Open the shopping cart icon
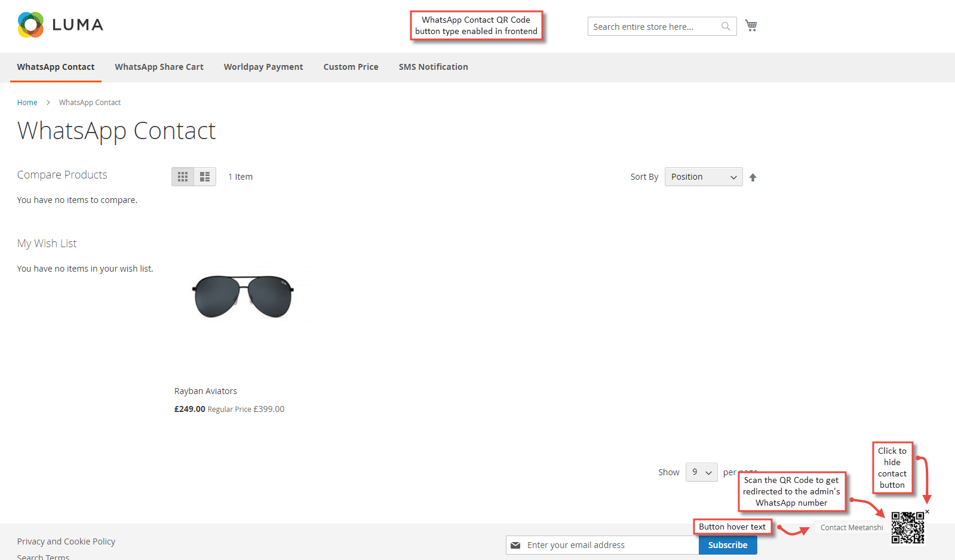 (751, 26)
